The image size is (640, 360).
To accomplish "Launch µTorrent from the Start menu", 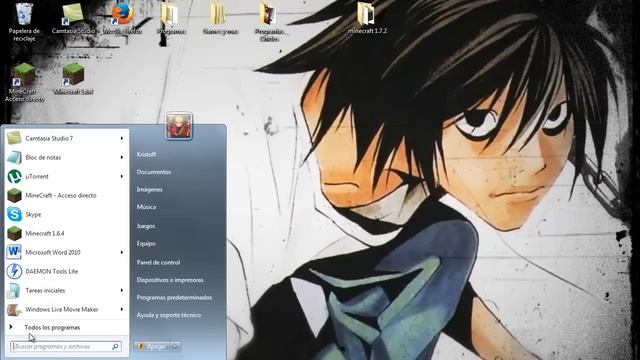I will [x=66, y=176].
